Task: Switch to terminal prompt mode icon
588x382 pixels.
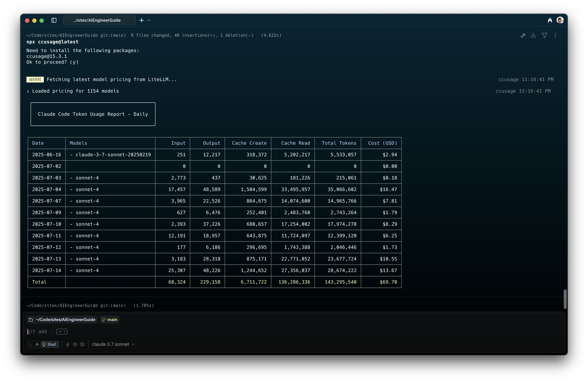Action: click(31, 344)
